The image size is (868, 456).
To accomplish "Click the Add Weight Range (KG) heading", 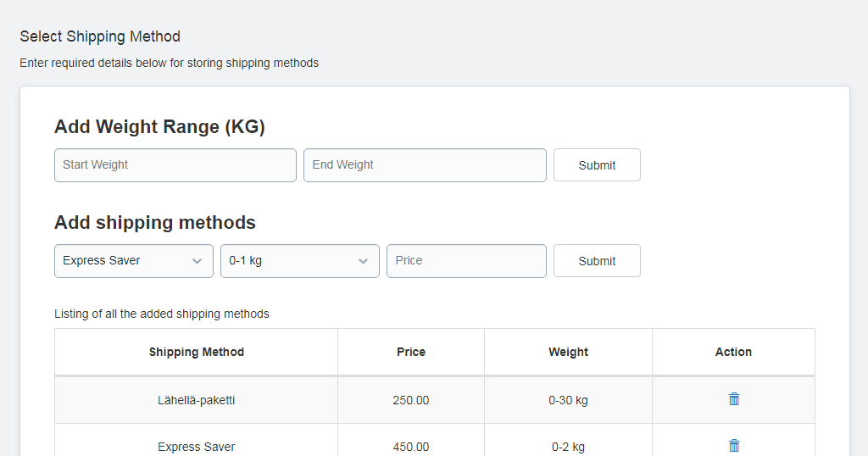I will point(159,127).
